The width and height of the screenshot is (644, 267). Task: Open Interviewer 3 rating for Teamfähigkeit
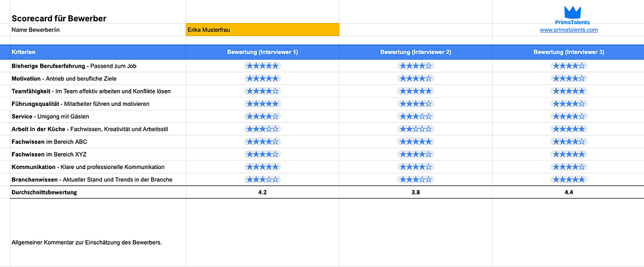tap(569, 91)
